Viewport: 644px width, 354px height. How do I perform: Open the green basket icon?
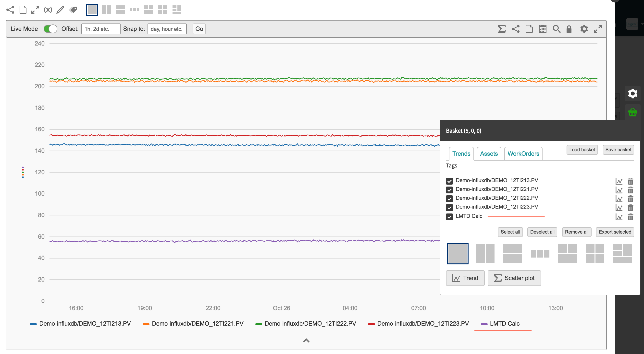[x=632, y=112]
